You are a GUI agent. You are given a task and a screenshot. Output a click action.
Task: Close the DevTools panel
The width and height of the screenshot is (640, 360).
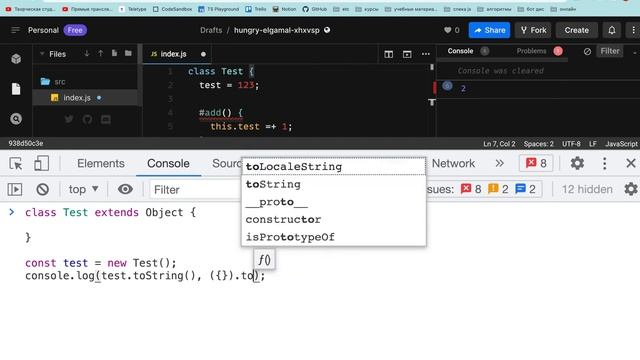(x=631, y=164)
